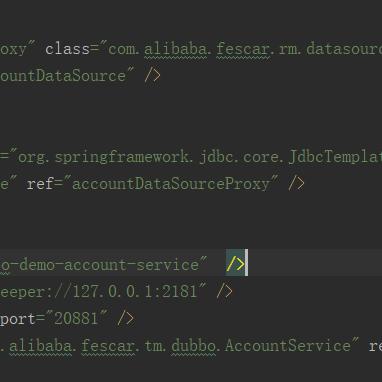
Task: Click the closing tag after ountDataSource
Action: (x=153, y=76)
